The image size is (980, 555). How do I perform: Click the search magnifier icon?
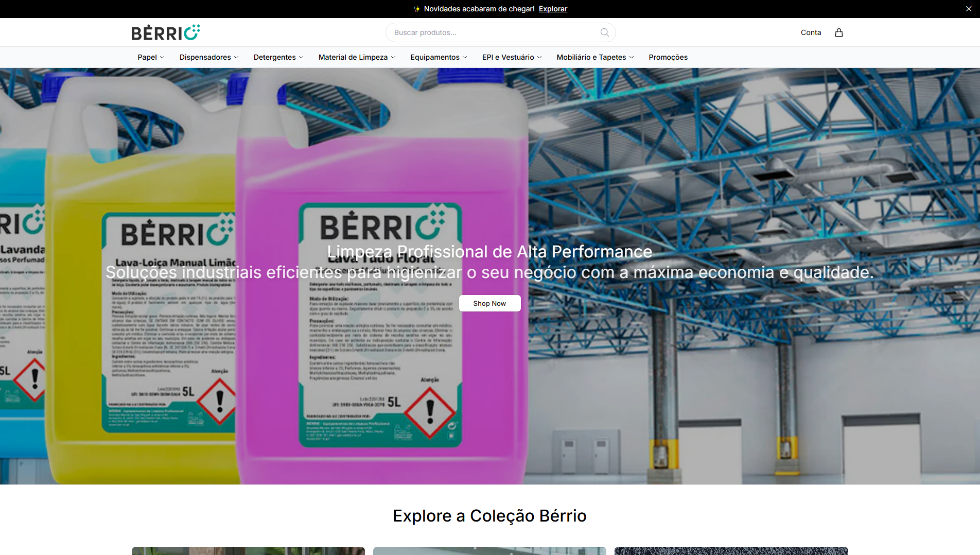[605, 32]
